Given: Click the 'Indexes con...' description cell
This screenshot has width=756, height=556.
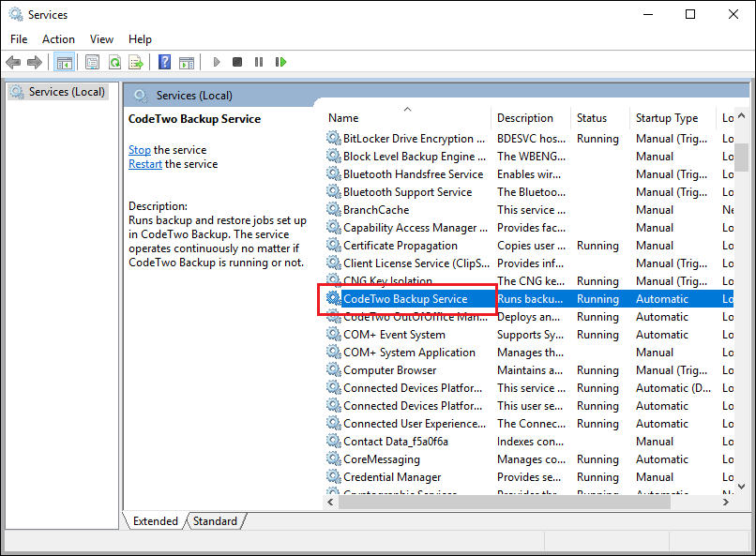Looking at the screenshot, I should pyautogui.click(x=530, y=442).
